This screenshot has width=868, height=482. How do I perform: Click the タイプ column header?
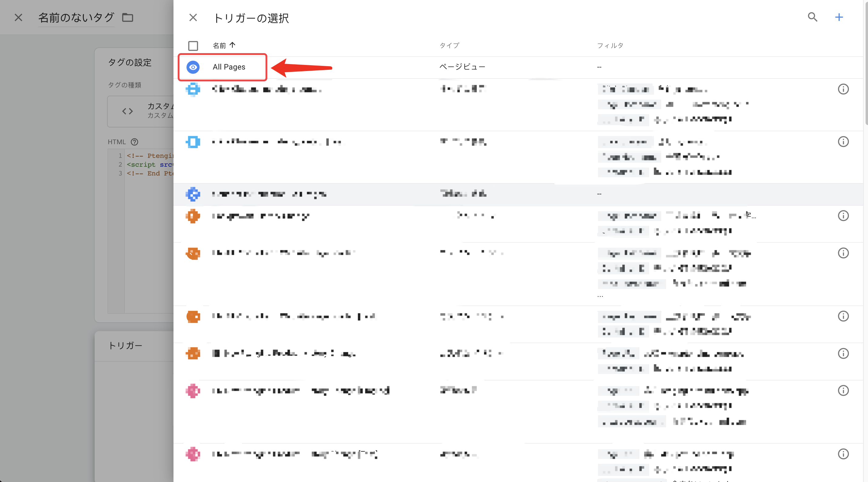[449, 46]
